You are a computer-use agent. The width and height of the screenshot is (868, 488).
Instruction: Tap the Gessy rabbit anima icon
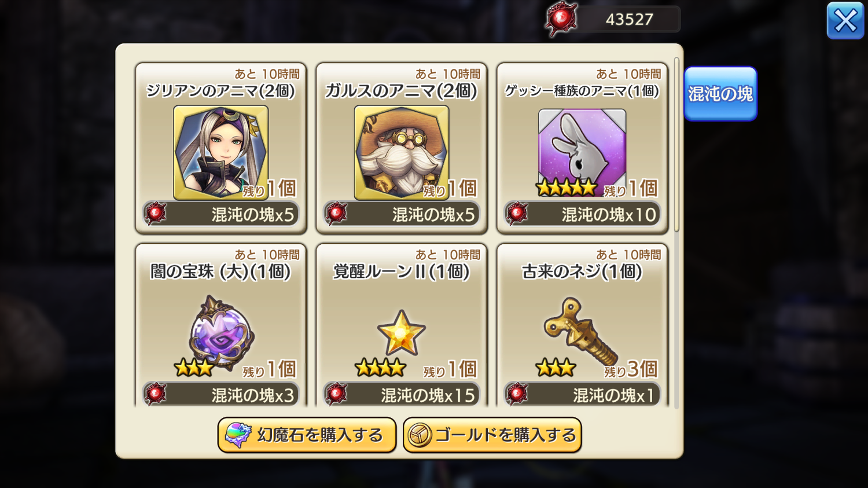coord(582,151)
